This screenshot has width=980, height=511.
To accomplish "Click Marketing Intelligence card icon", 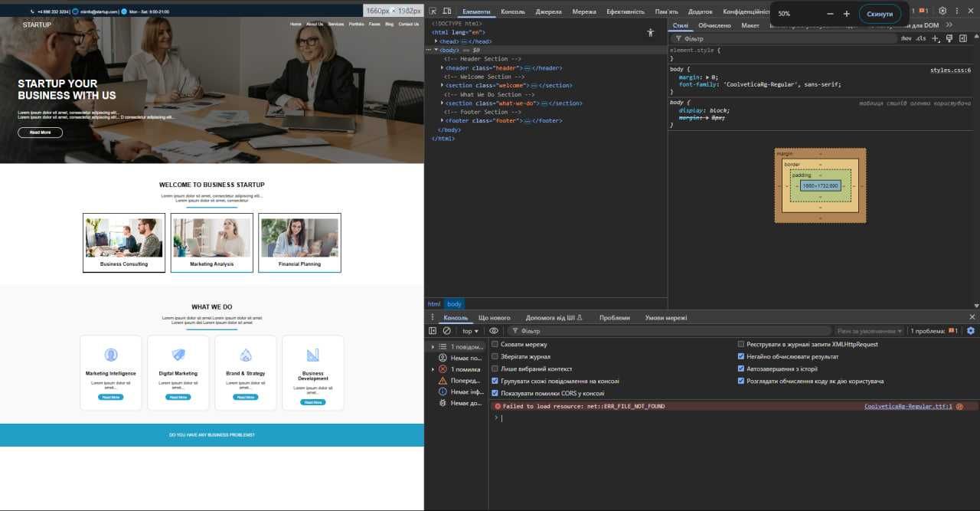I will point(111,355).
